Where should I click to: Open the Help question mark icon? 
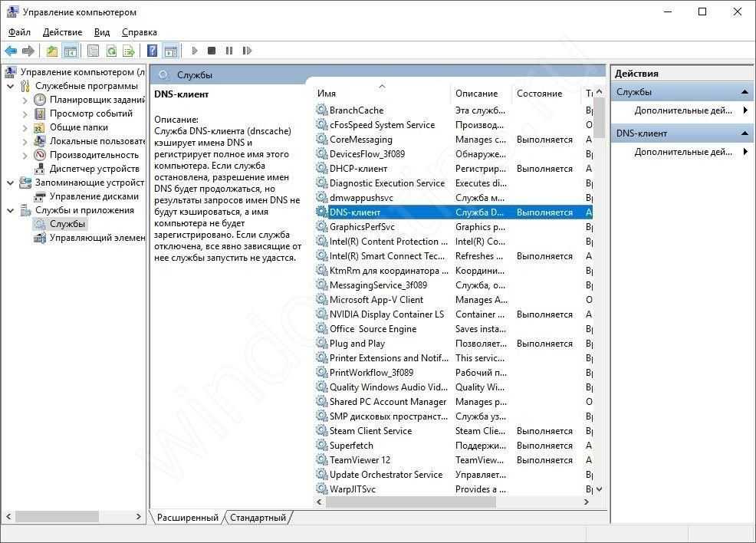(152, 51)
